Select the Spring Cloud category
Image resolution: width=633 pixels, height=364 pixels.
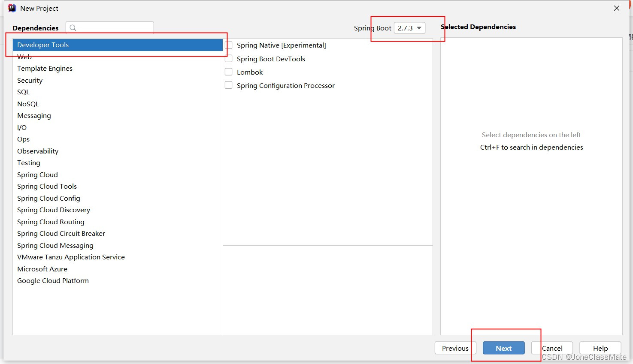pos(118,174)
